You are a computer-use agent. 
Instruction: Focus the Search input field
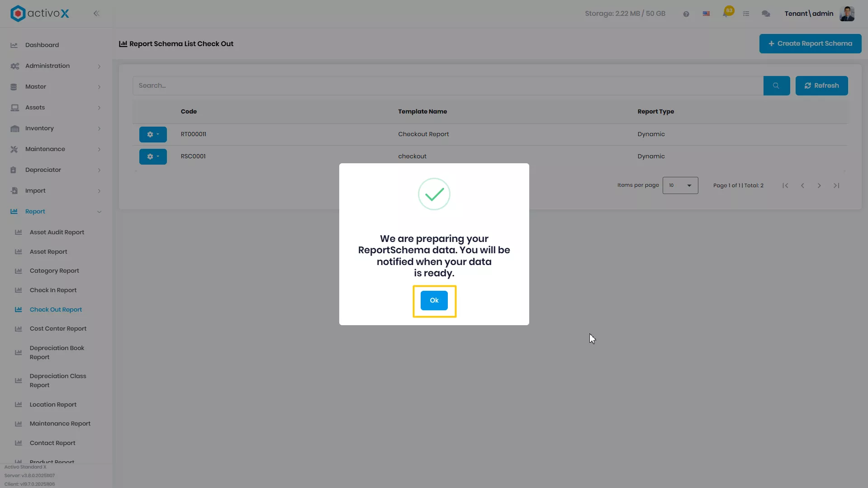click(448, 85)
